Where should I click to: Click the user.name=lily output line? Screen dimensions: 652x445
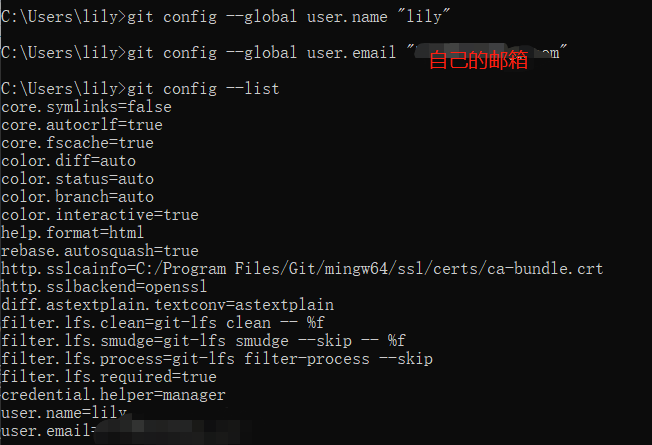click(64, 413)
